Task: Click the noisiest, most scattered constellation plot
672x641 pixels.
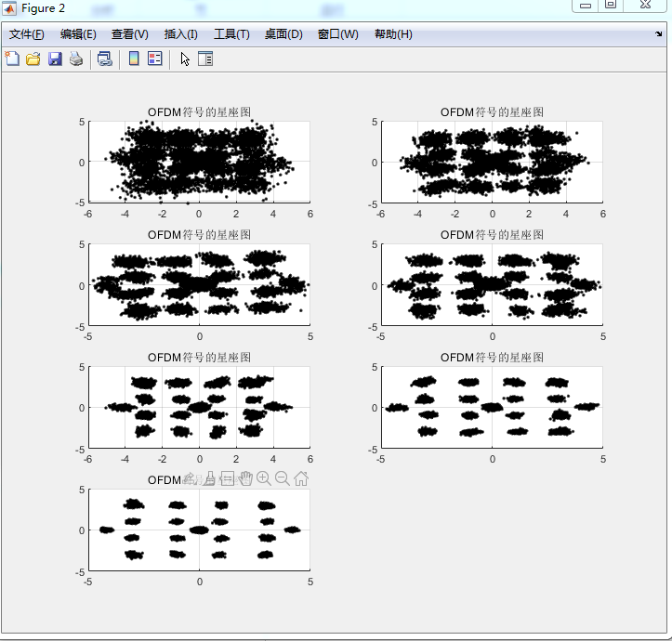Action: pos(199,162)
